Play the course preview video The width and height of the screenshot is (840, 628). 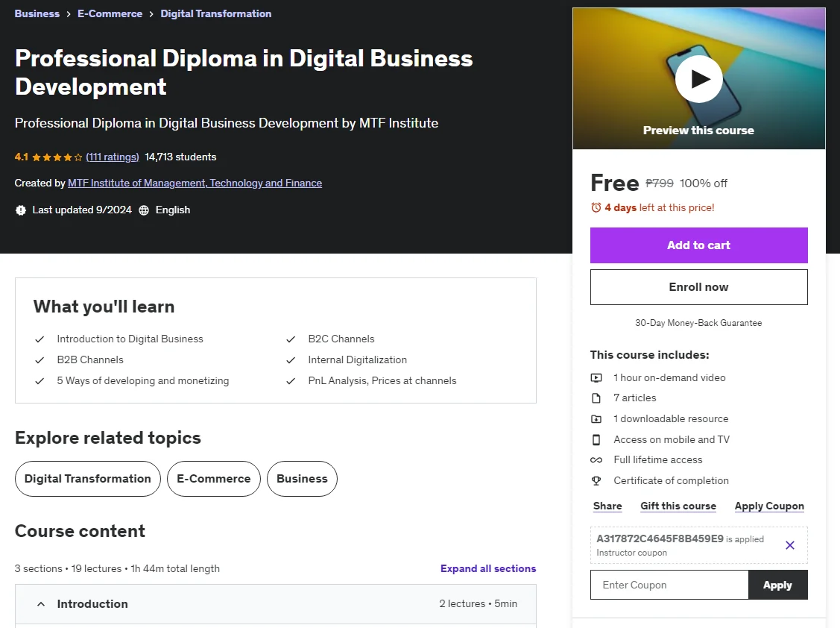pyautogui.click(x=698, y=79)
